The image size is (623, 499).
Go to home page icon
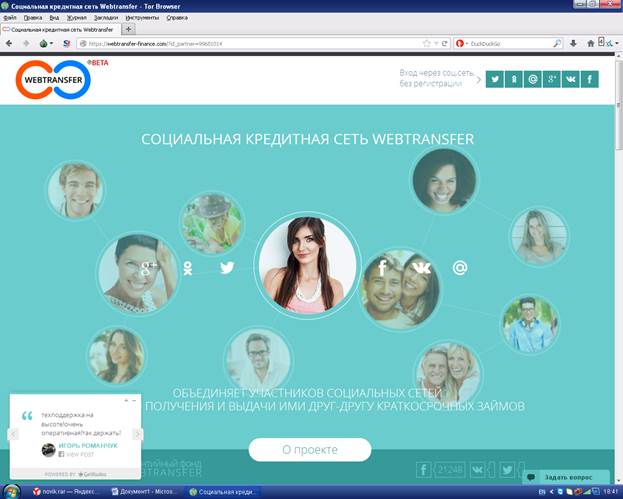tap(591, 43)
